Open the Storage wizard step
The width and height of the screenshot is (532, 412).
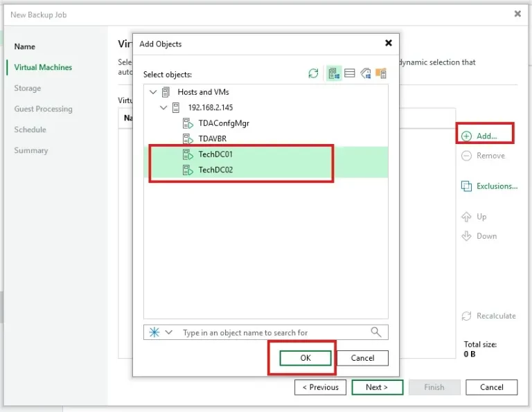[x=28, y=88]
